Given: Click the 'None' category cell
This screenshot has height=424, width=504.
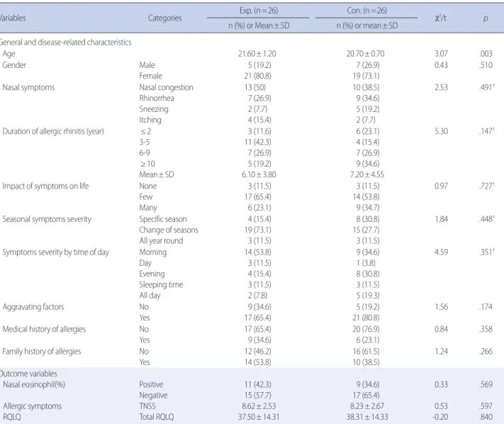Looking at the screenshot, I should [148, 186].
